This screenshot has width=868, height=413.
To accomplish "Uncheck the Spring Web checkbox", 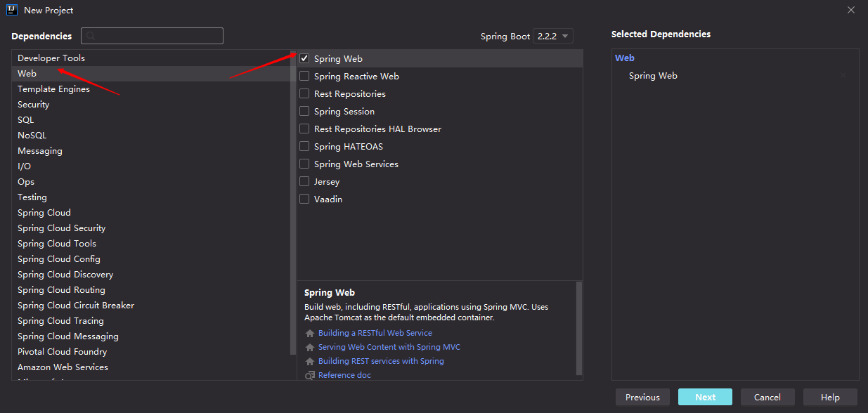I will [304, 58].
